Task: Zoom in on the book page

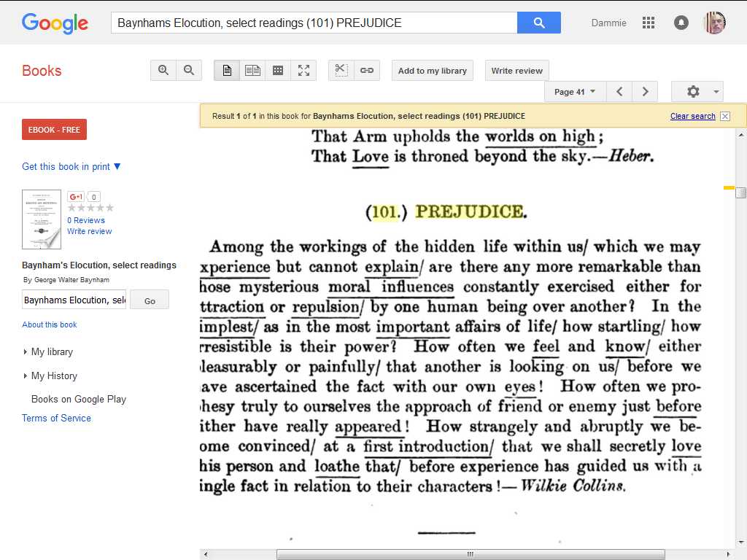Action: point(163,71)
